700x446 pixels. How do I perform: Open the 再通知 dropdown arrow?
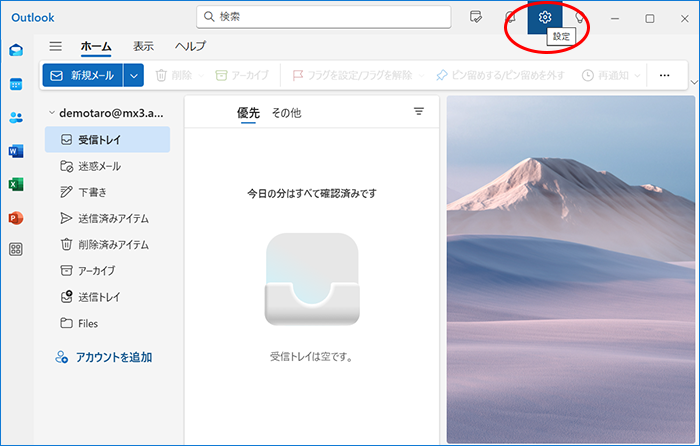coord(637,75)
